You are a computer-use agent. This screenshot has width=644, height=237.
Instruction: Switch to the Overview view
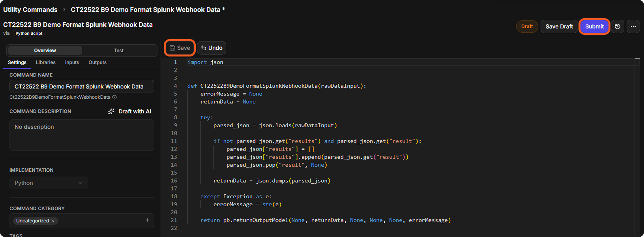(45, 51)
